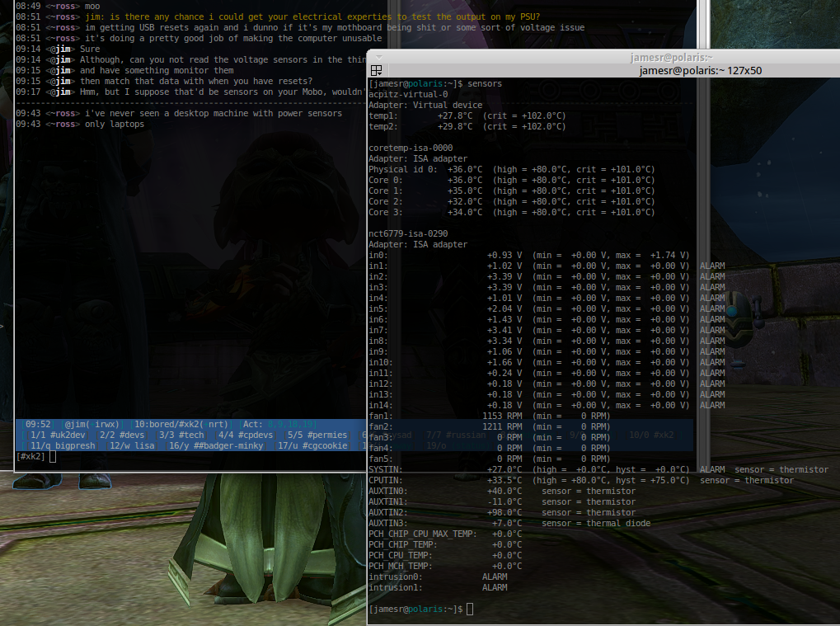Click ross's 'moo' message at 08:49
Screen dimensions: 840x626
[x=92, y=6]
